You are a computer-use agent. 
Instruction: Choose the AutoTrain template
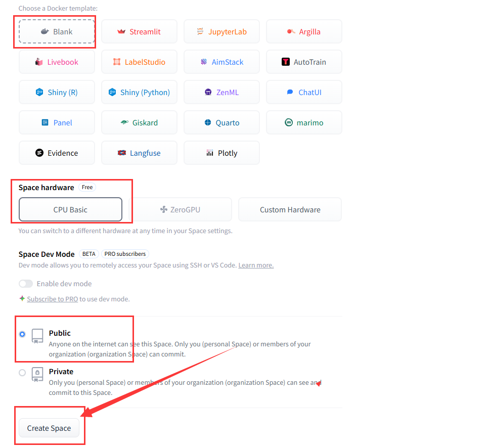click(304, 62)
